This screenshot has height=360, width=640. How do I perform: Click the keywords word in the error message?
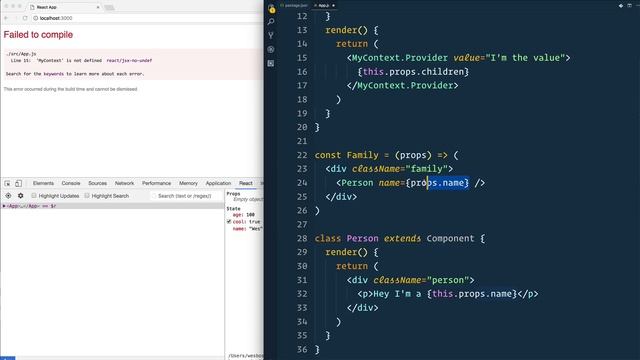53,74
